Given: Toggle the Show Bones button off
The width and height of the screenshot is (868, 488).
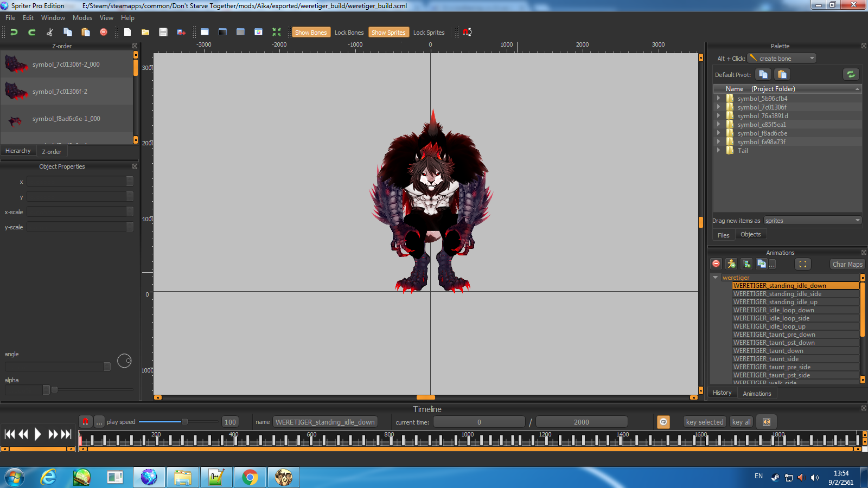Looking at the screenshot, I should click(310, 33).
